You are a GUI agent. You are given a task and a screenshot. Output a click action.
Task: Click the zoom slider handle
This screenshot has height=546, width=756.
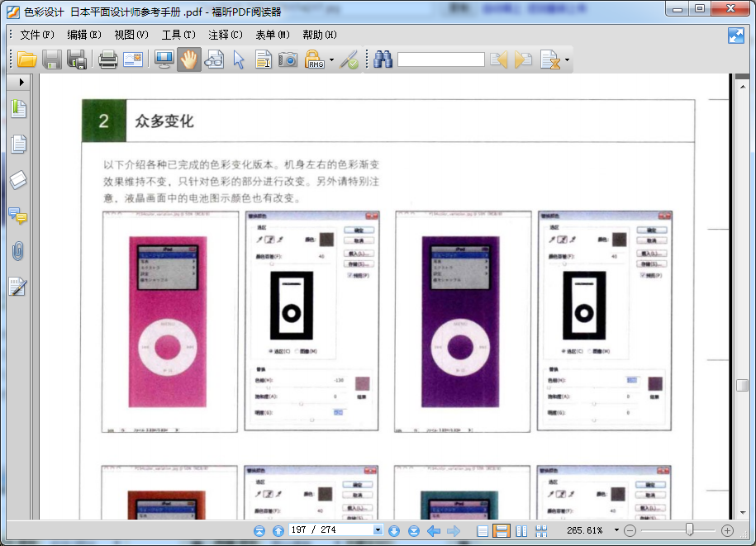tap(689, 529)
